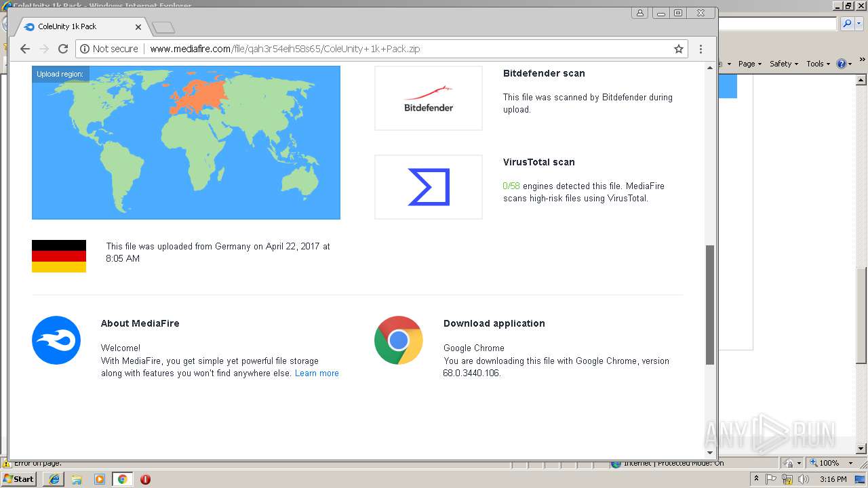Image resolution: width=868 pixels, height=488 pixels.
Task: Close the ColeUnity 1k Pack tab
Action: 138,27
